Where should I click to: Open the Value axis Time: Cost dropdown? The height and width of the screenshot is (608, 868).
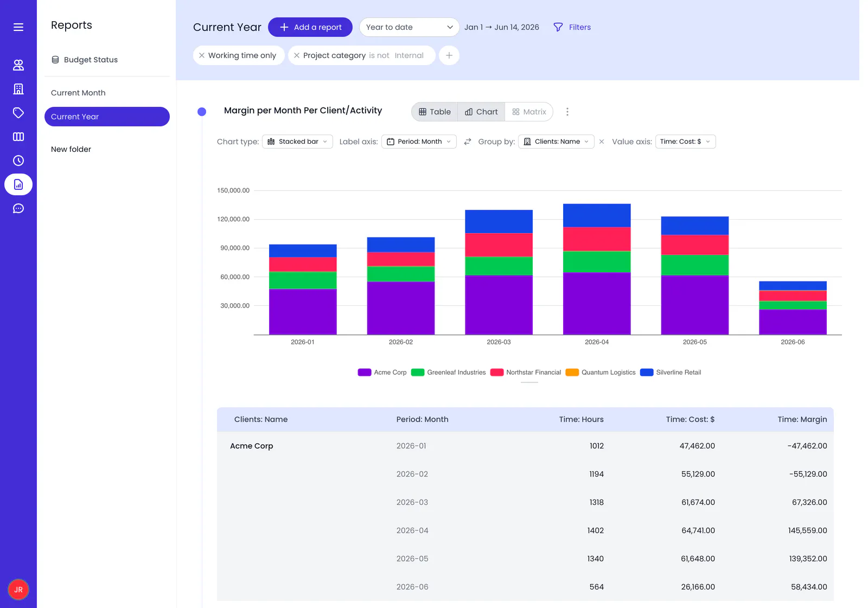pyautogui.click(x=686, y=142)
